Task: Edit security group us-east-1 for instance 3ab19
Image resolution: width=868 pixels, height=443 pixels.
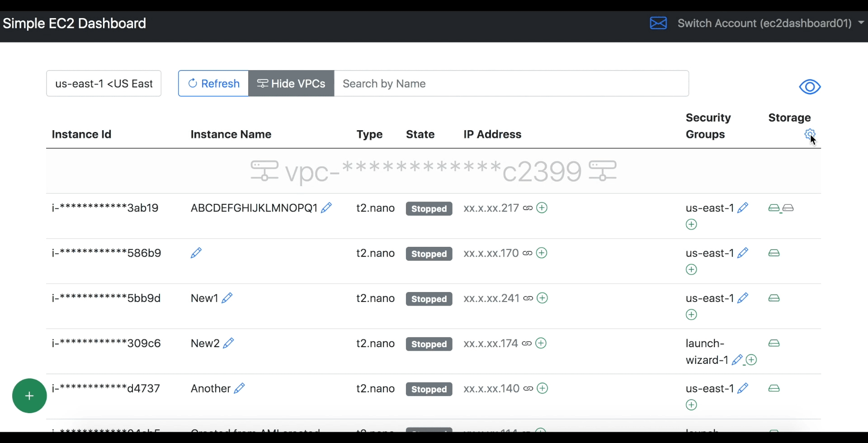Action: (x=743, y=207)
